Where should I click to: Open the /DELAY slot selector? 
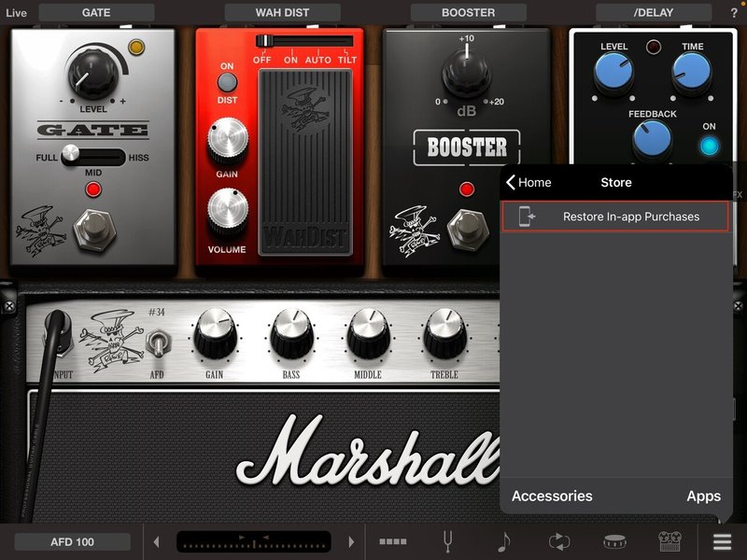tap(654, 12)
